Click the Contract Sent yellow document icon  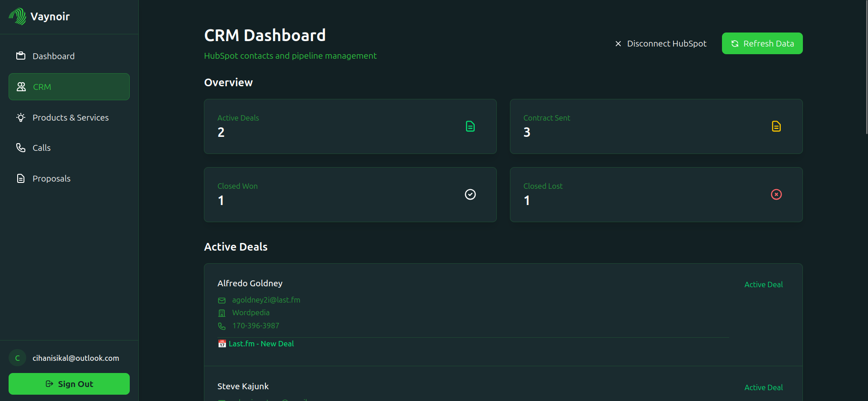776,126
